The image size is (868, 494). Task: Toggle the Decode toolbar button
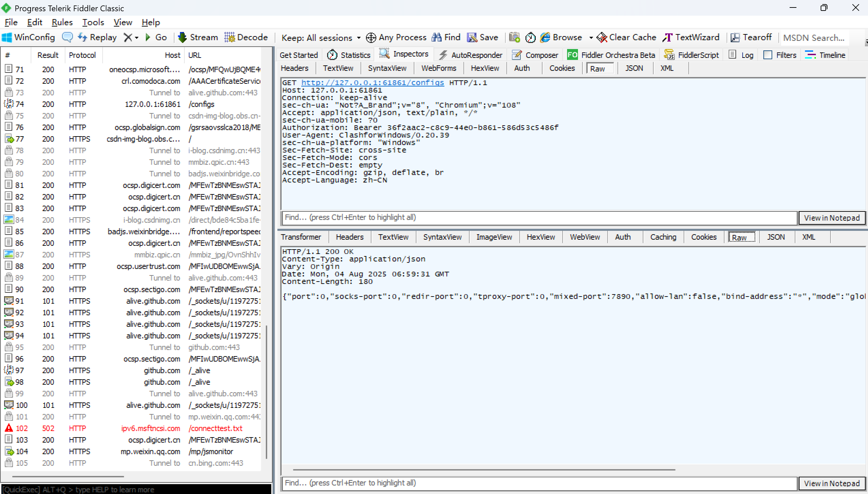point(246,37)
